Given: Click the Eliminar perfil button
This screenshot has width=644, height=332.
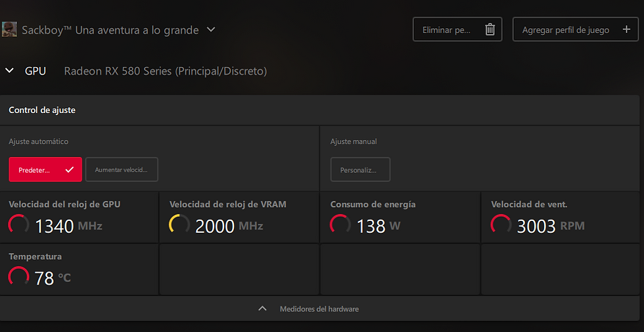Looking at the screenshot, I should (x=457, y=29).
